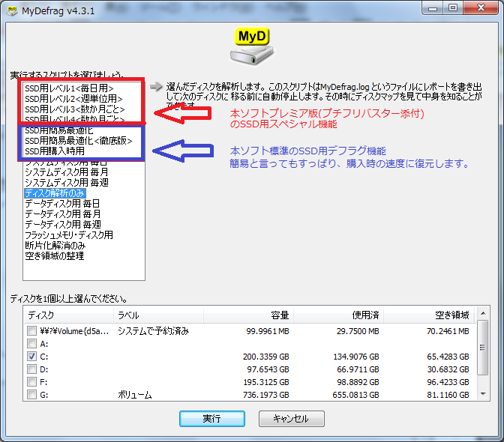The width and height of the screenshot is (504, 442).
Task: Select ディスク解析のみ script
Action: pos(55,193)
